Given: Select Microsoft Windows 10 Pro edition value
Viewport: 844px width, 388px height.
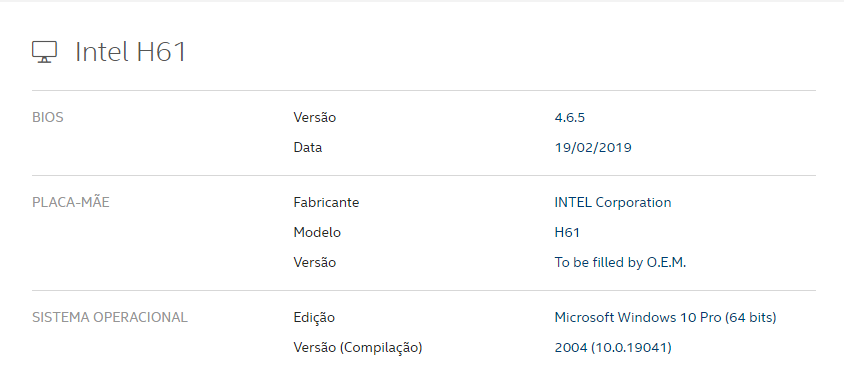Looking at the screenshot, I should click(665, 318).
